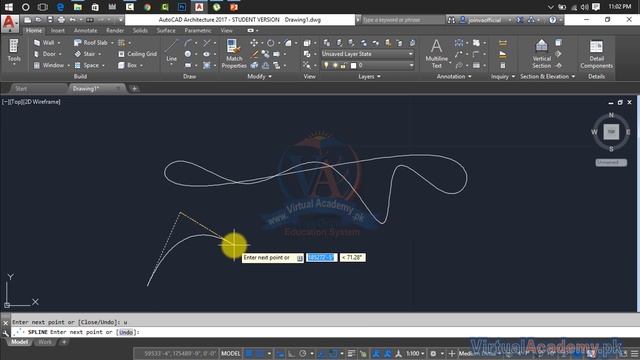Toggle the layer lock padlock icon
This screenshot has width=640, height=360.
pos(343,65)
